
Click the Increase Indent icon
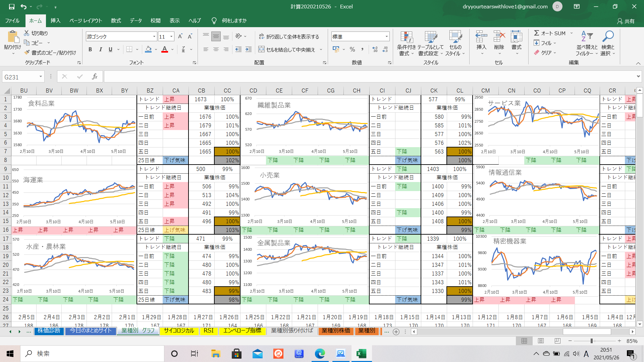[x=249, y=50]
